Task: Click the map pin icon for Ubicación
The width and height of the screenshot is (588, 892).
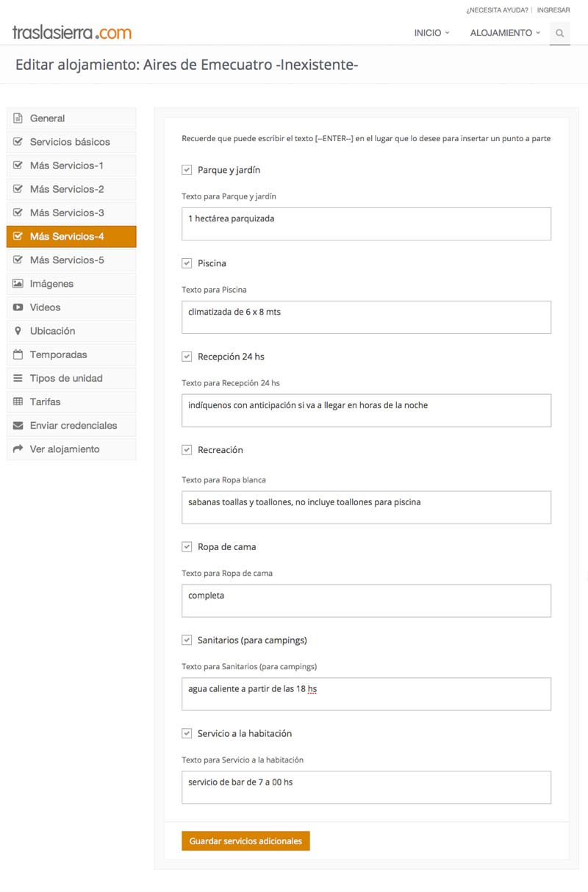Action: pyautogui.click(x=18, y=331)
